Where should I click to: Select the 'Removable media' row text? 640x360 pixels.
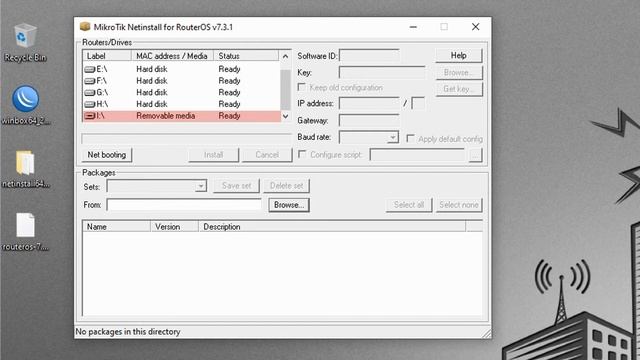point(165,116)
